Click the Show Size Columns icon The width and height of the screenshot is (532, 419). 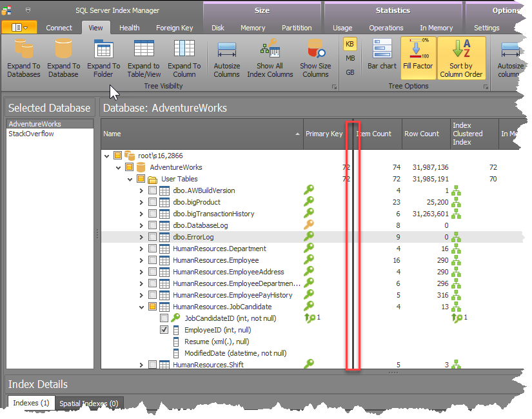315,49
